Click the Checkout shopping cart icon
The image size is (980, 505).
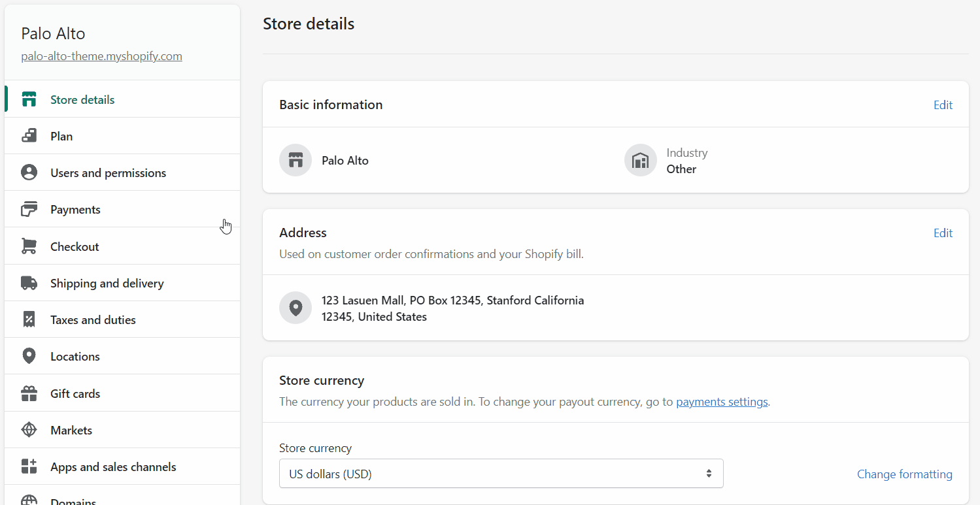point(29,246)
